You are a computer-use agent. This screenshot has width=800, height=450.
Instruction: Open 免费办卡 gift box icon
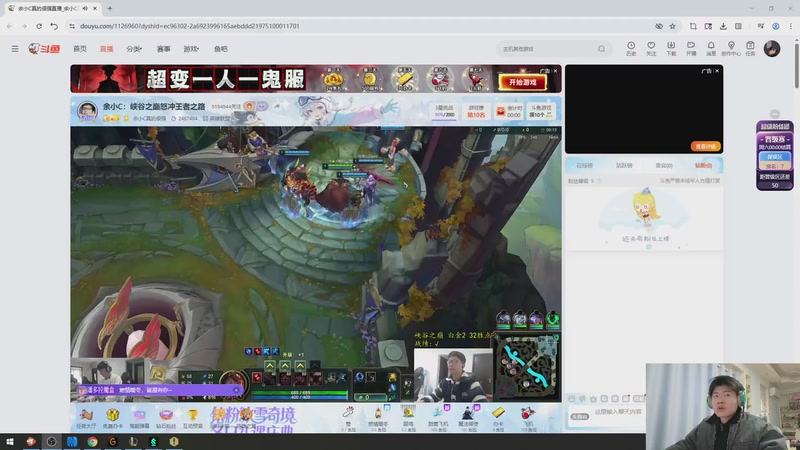click(113, 418)
